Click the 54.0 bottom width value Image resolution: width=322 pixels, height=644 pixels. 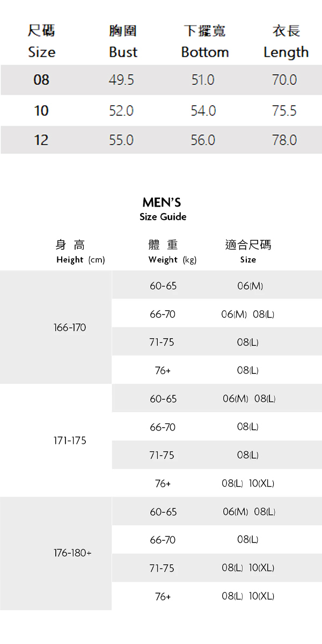203,111
